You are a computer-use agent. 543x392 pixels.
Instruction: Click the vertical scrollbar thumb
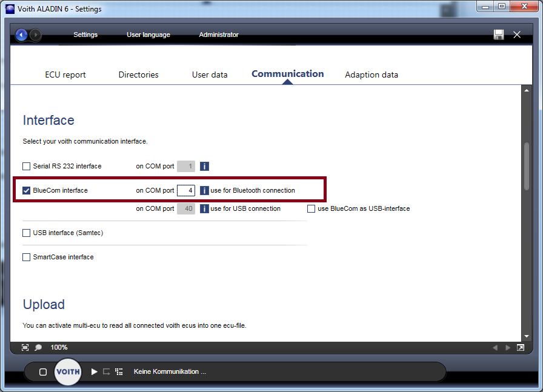[x=527, y=166]
